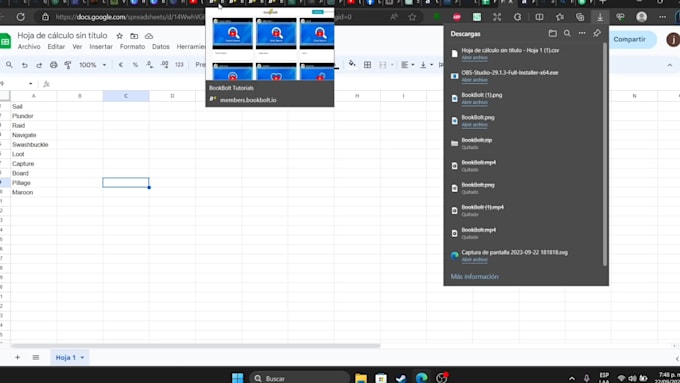Click the Descargas panel vertical scrollbar
Viewport: 680px width, 383px height.
pos(605,154)
